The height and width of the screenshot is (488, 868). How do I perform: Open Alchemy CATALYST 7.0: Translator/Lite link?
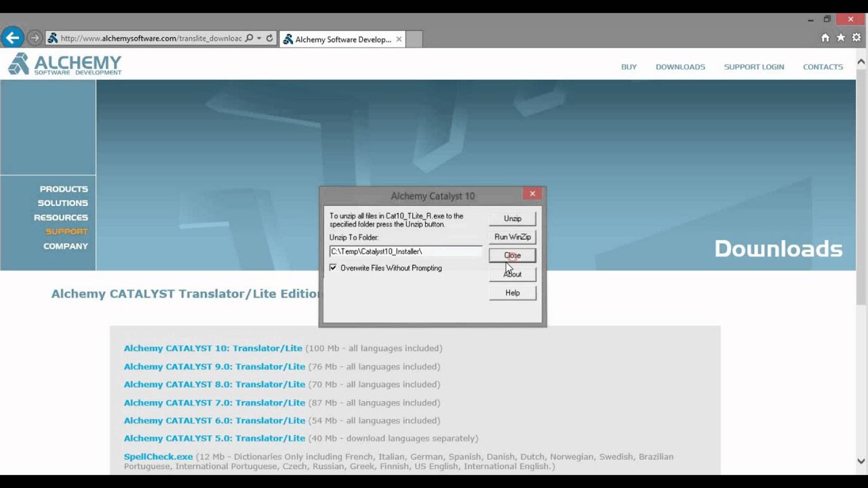point(214,403)
